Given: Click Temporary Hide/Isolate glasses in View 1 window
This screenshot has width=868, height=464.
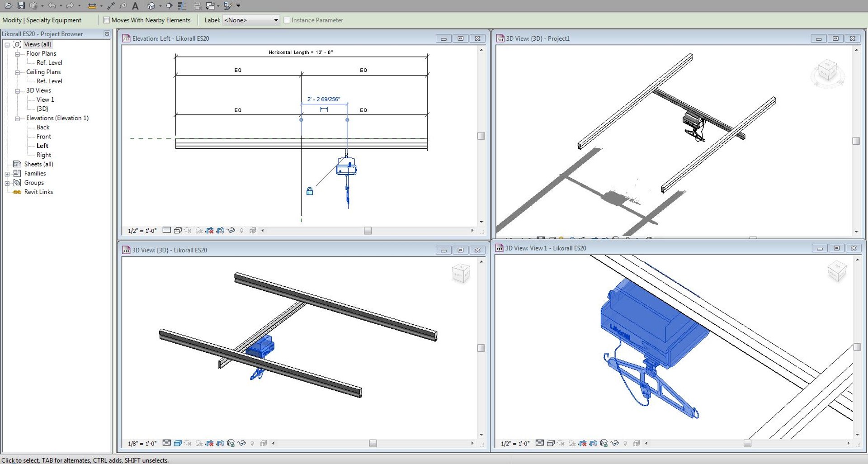Looking at the screenshot, I should tap(615, 443).
